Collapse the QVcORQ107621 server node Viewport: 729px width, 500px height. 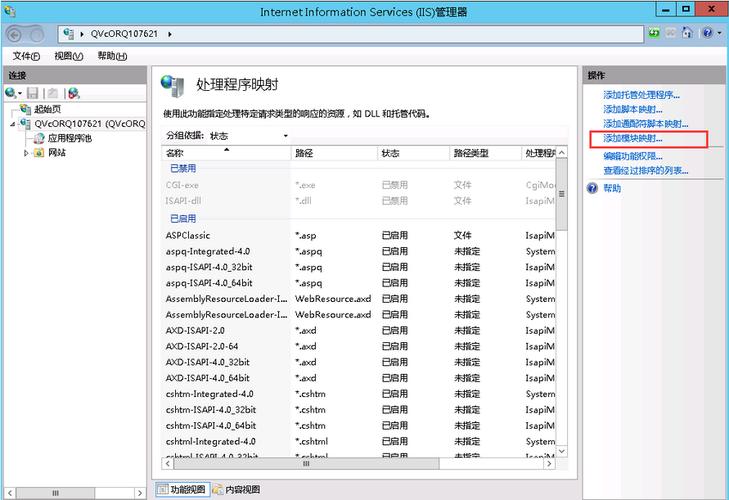click(12, 124)
